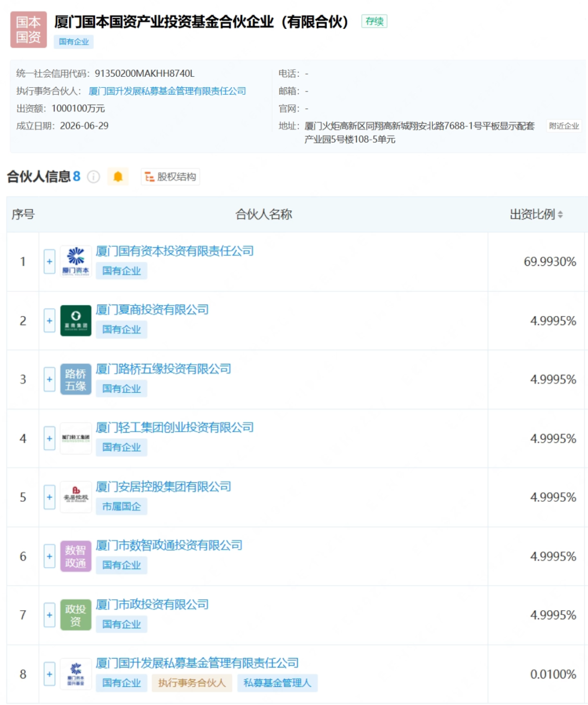588x705 pixels.
Task: Click the bell alert icon next to 合伙人信息
Action: point(118,177)
